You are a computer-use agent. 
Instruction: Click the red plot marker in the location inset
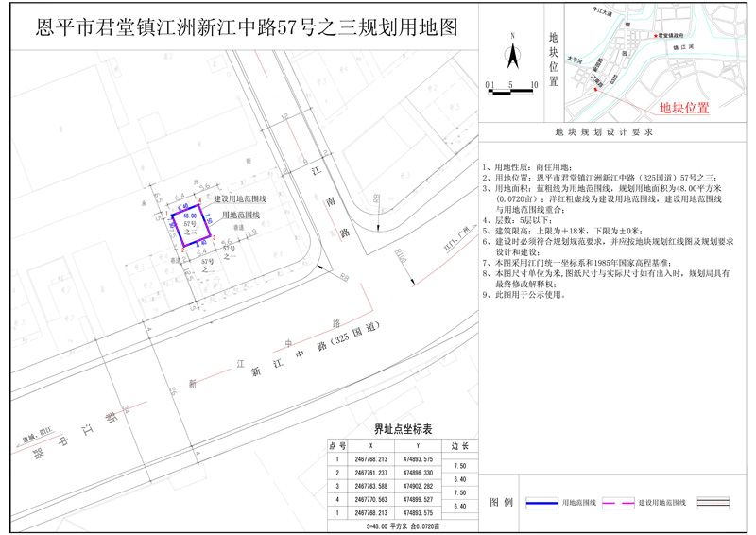point(597,91)
